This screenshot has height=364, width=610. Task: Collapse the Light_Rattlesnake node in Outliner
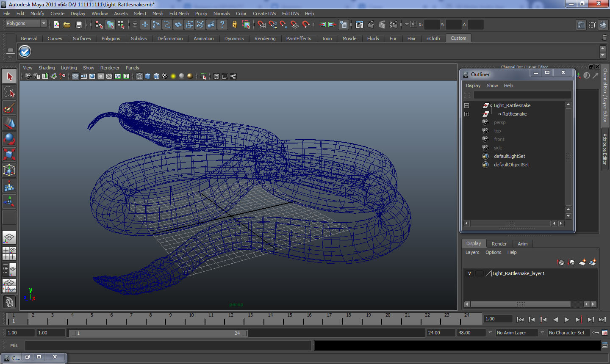pyautogui.click(x=466, y=105)
